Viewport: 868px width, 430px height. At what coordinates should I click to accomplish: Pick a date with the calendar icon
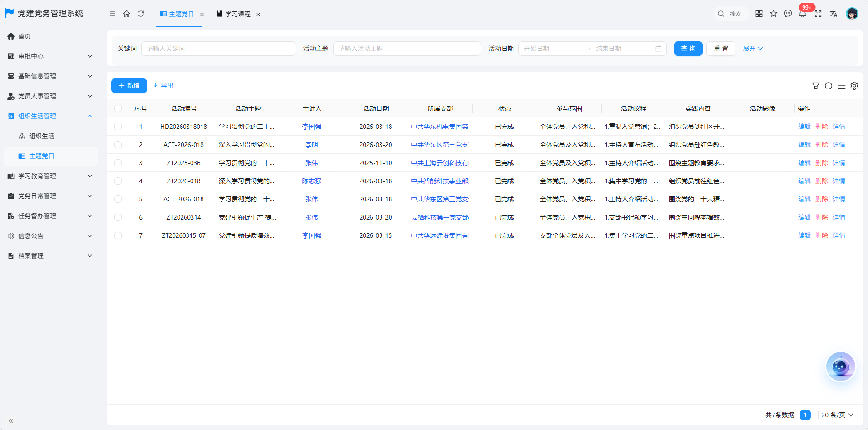click(x=658, y=49)
